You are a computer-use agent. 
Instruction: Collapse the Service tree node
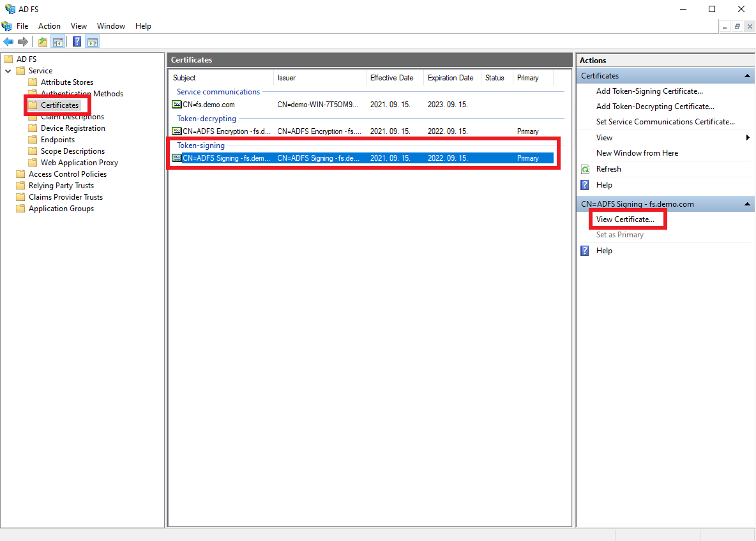[8, 71]
